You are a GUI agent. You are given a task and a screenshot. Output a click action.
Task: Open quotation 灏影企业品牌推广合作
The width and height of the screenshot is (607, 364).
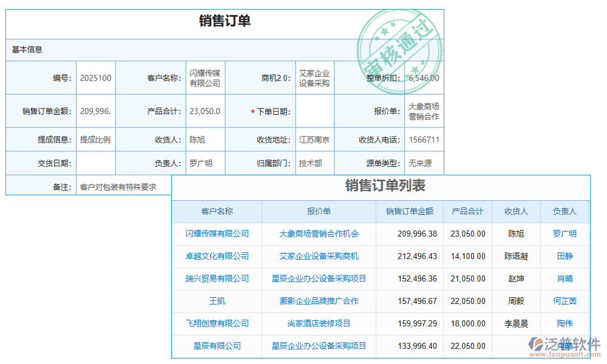coord(318,301)
